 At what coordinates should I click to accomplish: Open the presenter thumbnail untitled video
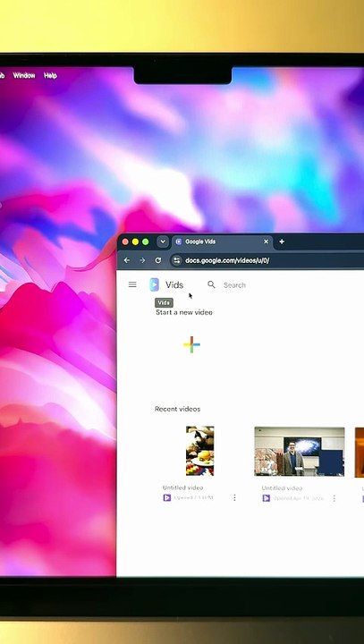click(300, 452)
